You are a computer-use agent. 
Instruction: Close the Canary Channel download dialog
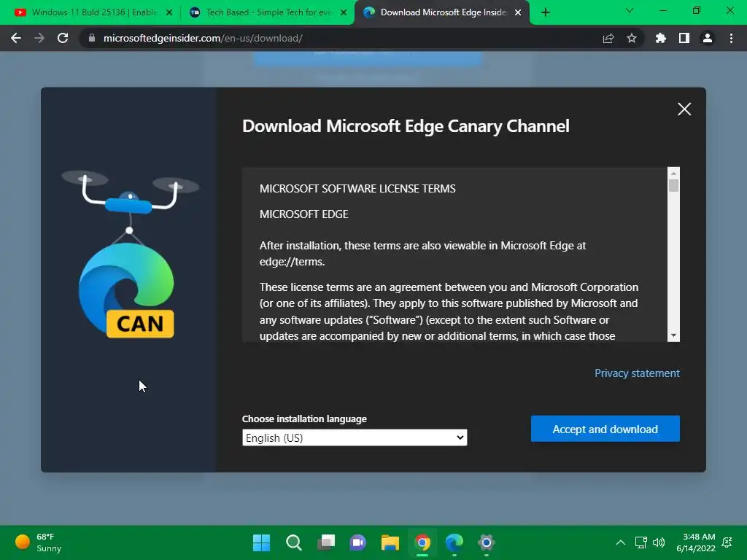684,109
